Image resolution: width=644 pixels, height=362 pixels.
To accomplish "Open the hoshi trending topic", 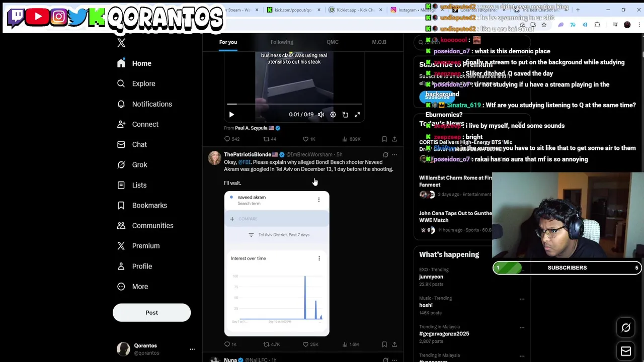I will (426, 305).
